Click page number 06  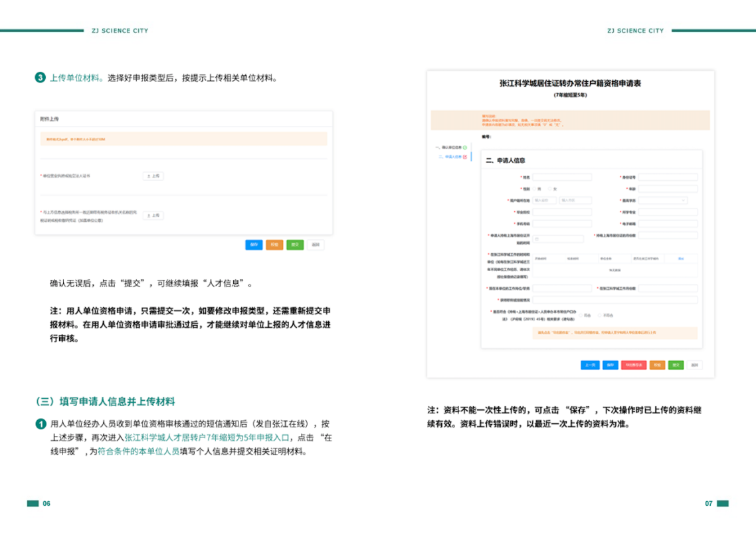pyautogui.click(x=47, y=504)
